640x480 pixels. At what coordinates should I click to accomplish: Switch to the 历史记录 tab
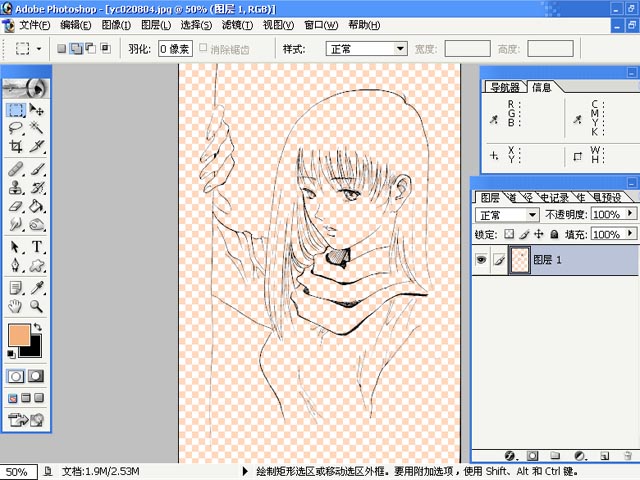(554, 198)
